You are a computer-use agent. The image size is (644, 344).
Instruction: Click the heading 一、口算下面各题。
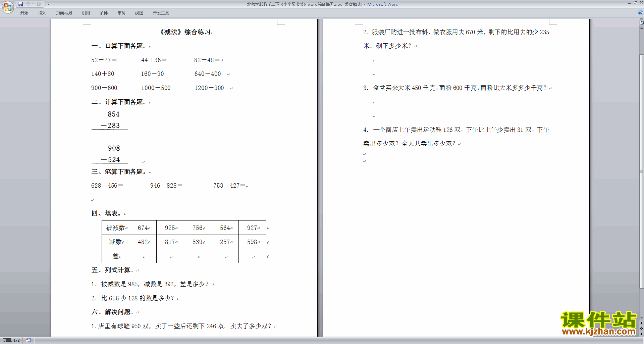[x=120, y=46]
